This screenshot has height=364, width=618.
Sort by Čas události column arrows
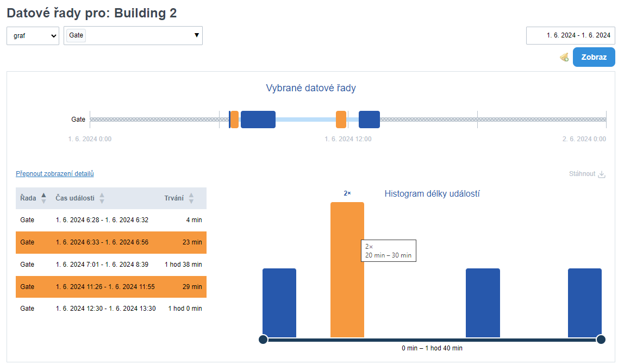102,198
